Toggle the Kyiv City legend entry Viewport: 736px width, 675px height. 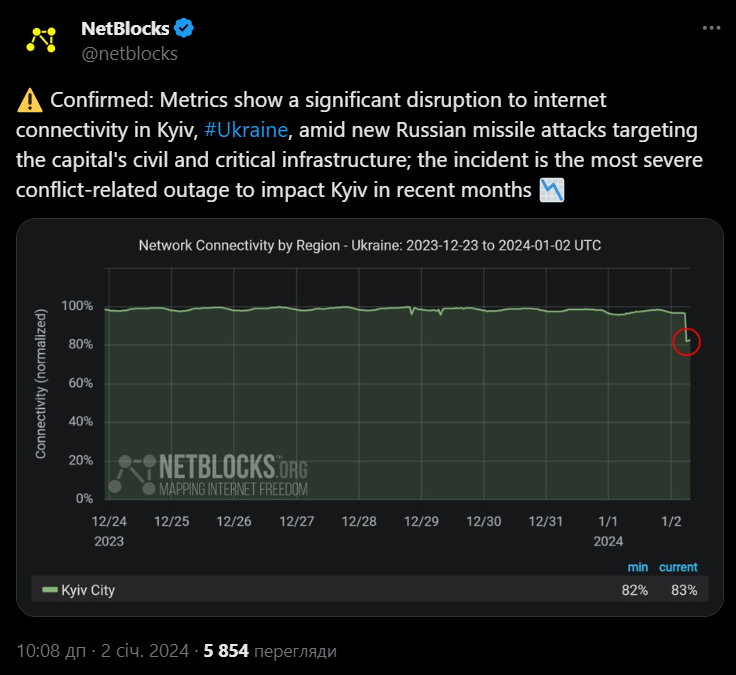point(78,590)
